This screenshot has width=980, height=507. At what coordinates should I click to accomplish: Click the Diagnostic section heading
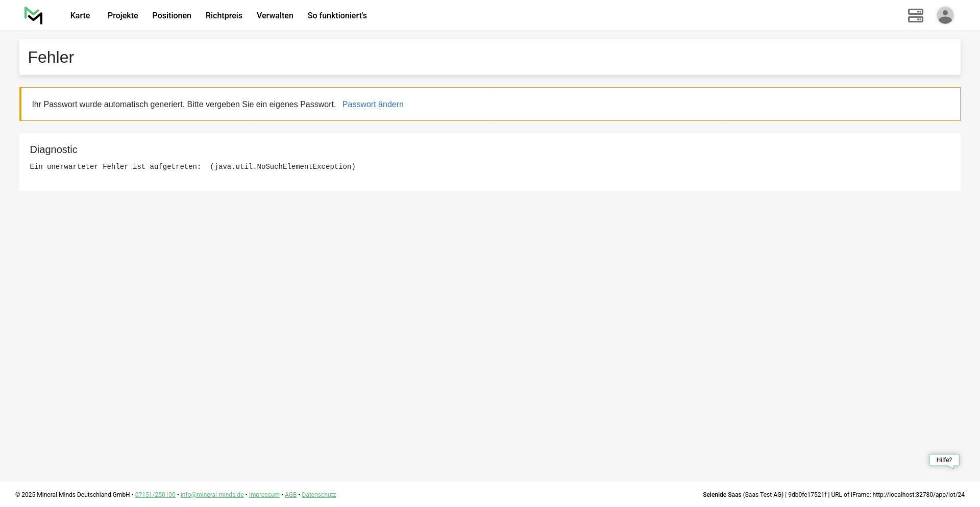coord(54,150)
